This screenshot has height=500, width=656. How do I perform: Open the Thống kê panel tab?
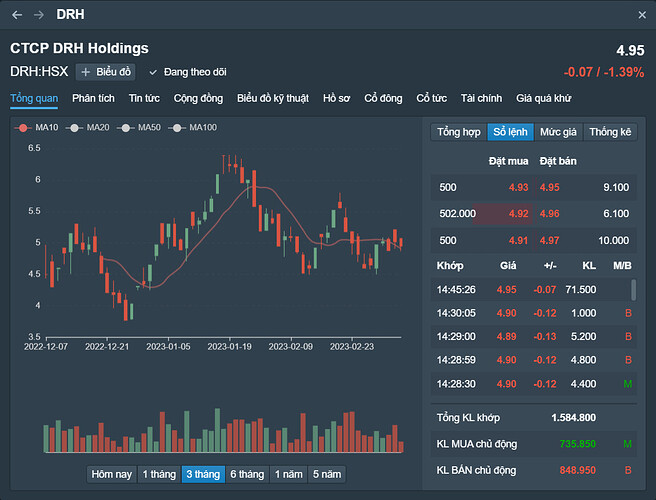(610, 132)
